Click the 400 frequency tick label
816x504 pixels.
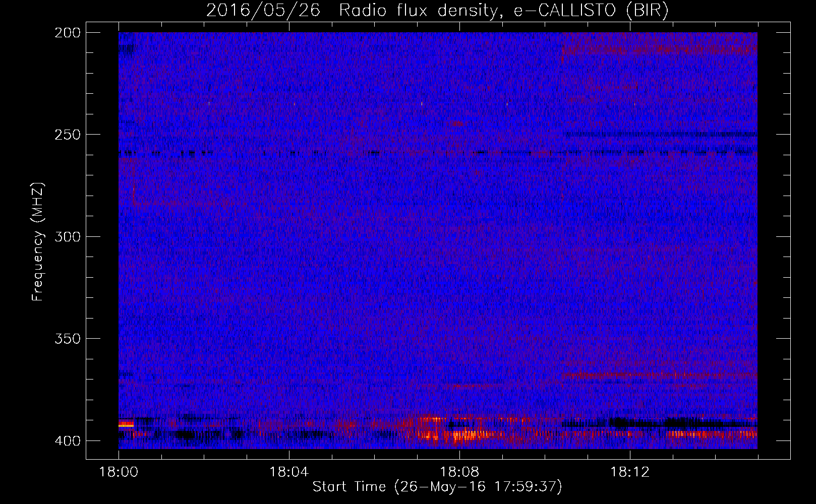pos(68,440)
